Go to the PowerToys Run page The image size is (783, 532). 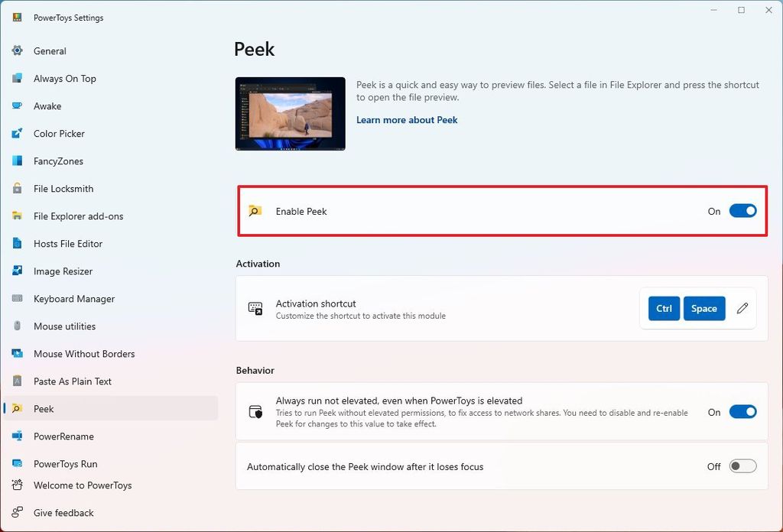point(65,464)
